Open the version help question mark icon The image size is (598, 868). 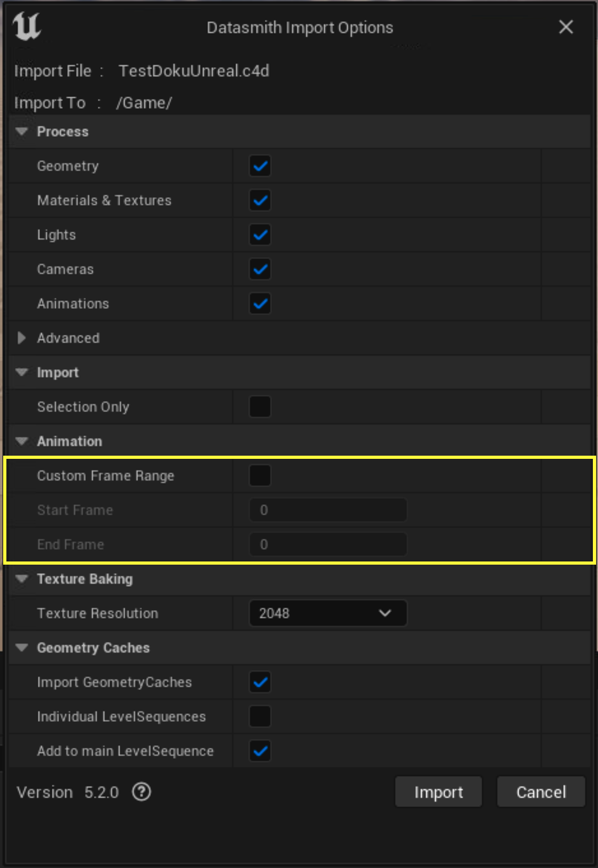coord(141,792)
